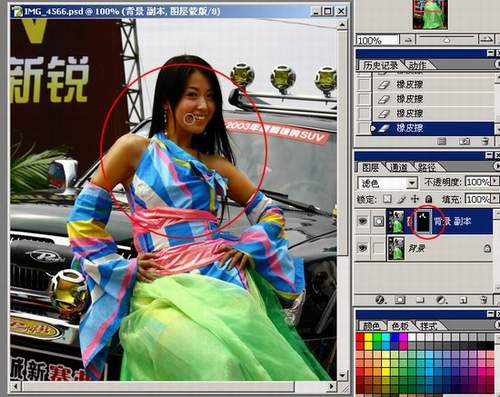Click eraser icon of highlighted 橡皮擦 history state
Screen dimensions: 500x397
coord(384,128)
